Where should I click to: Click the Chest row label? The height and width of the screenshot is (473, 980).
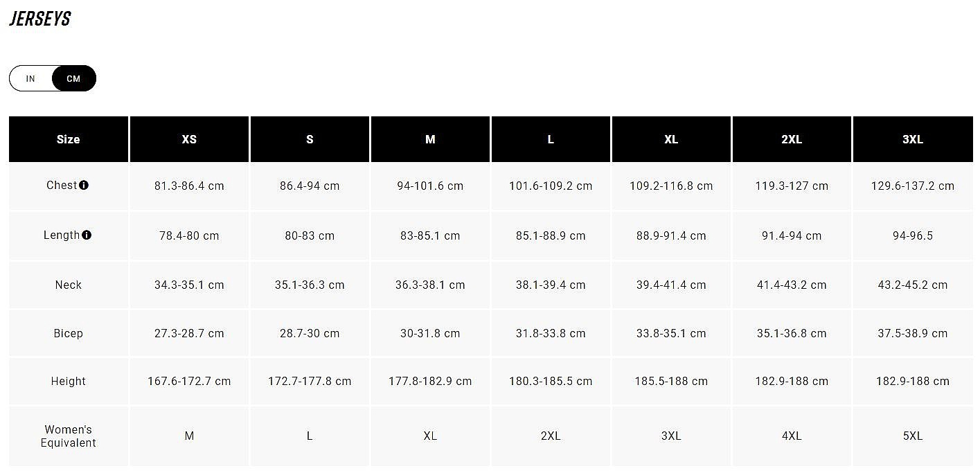click(62, 186)
